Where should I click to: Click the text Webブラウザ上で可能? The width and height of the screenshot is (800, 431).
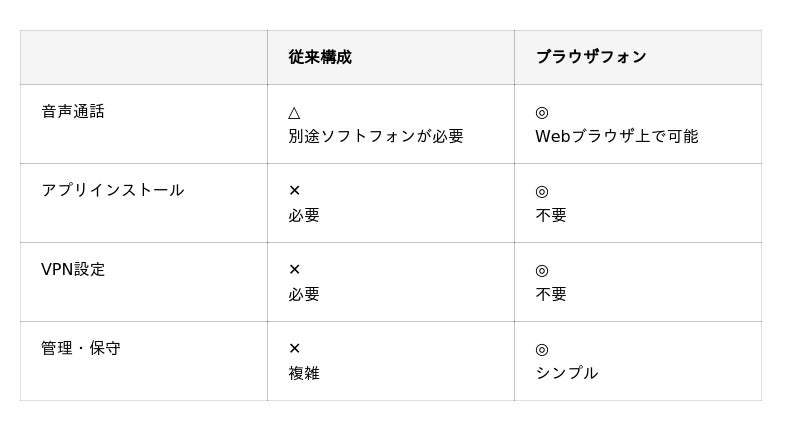[x=616, y=136]
